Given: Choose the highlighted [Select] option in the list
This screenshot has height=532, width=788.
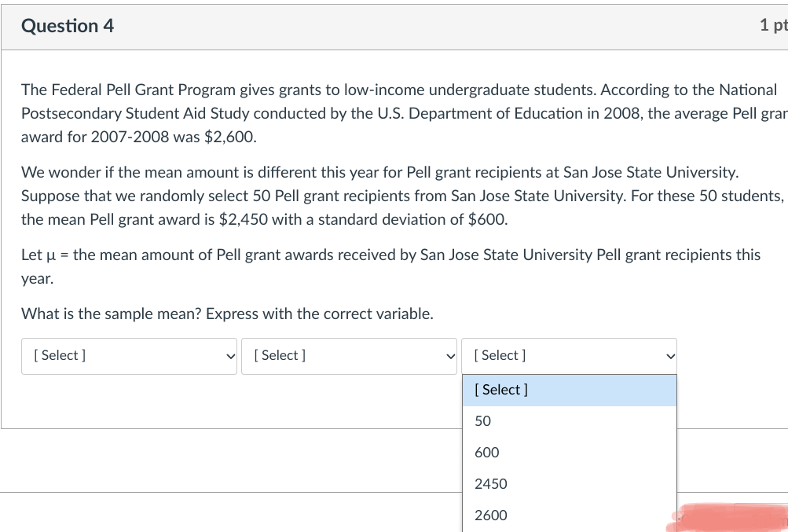Looking at the screenshot, I should coord(569,390).
